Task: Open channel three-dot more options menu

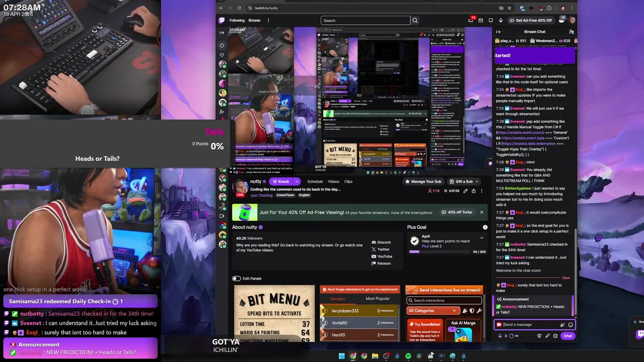Action: (481, 191)
